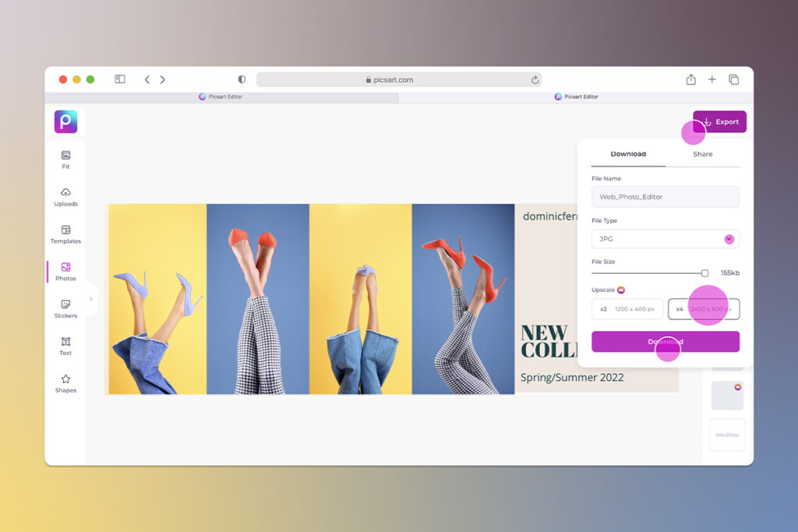
Task: Click the File Name input field
Action: pyautogui.click(x=665, y=196)
